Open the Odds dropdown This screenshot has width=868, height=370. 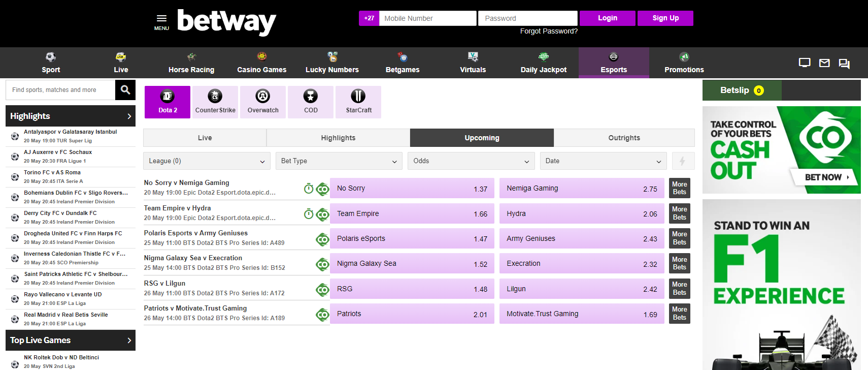click(471, 161)
